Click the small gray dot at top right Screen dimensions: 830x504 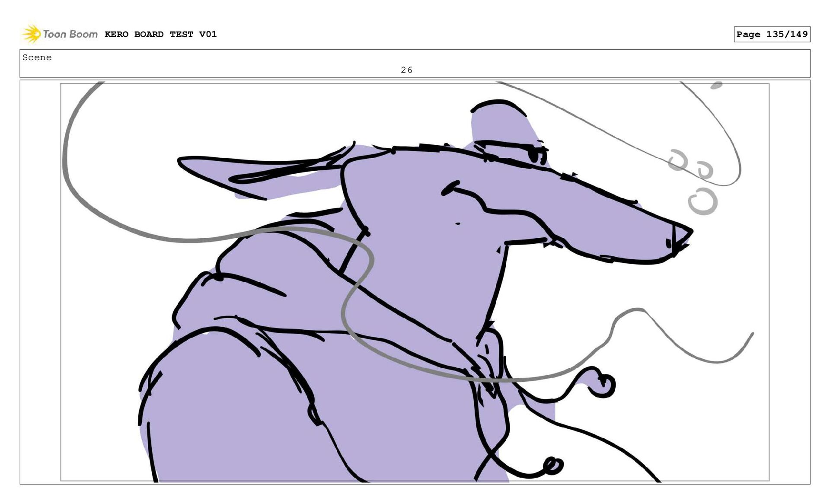click(x=716, y=86)
